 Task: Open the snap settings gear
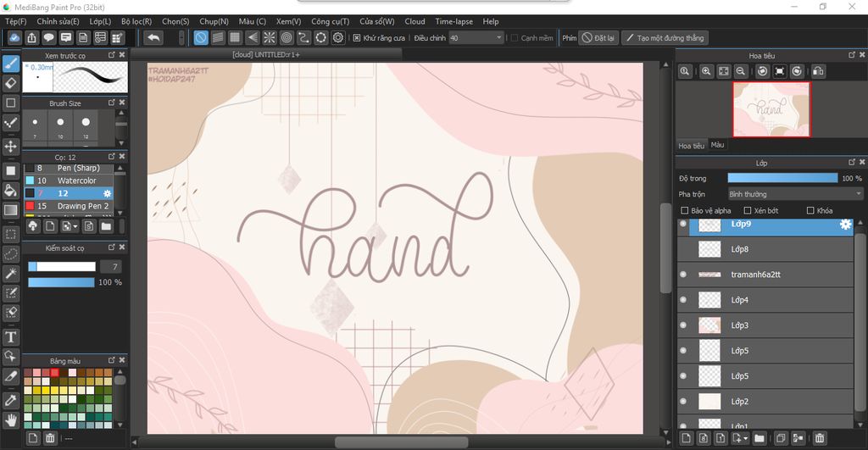tap(337, 37)
